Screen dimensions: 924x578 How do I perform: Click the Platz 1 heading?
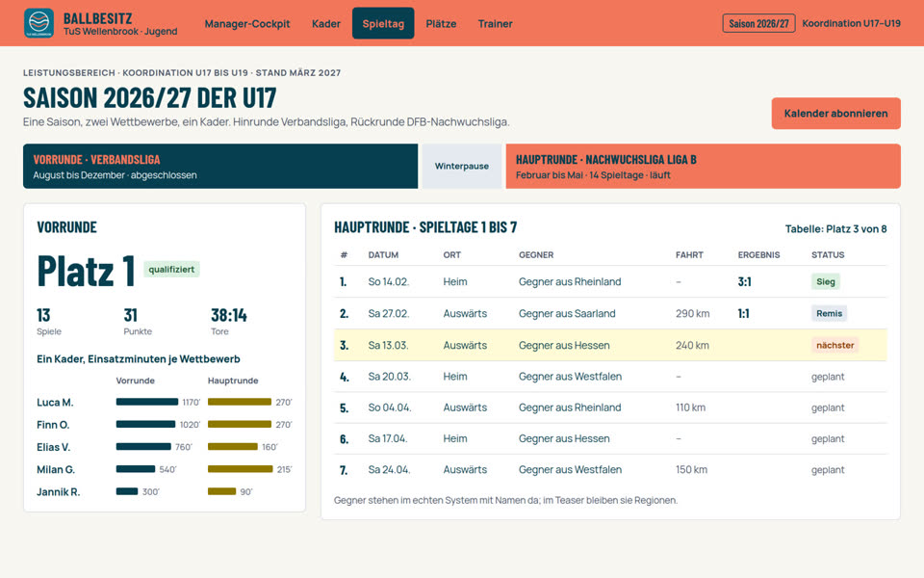coord(86,271)
